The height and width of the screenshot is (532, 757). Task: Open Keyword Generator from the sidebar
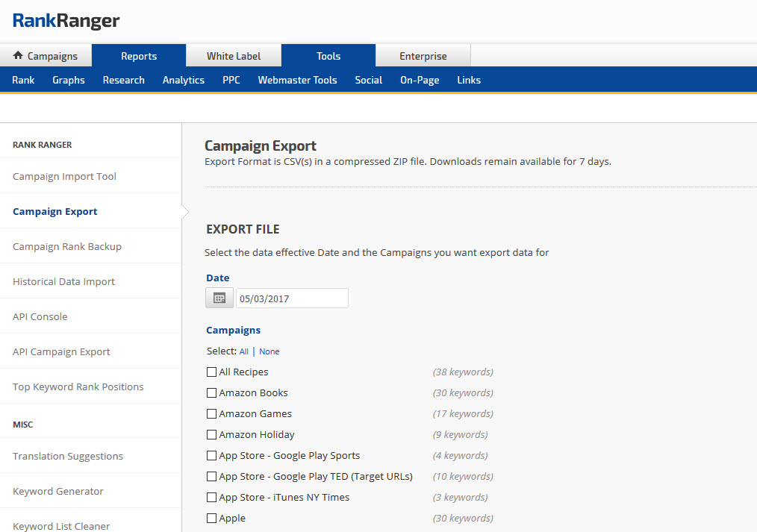tap(58, 491)
